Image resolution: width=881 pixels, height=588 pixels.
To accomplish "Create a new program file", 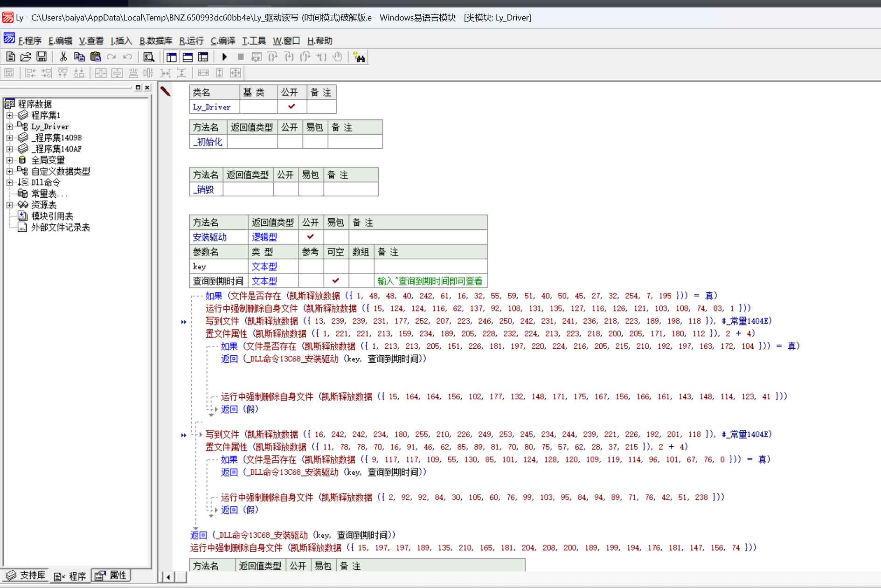I will coord(10,56).
